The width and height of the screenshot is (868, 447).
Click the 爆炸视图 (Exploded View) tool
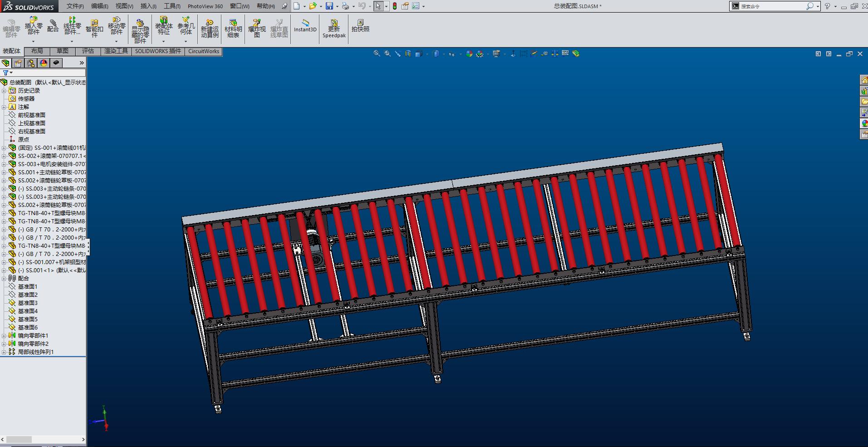point(257,28)
